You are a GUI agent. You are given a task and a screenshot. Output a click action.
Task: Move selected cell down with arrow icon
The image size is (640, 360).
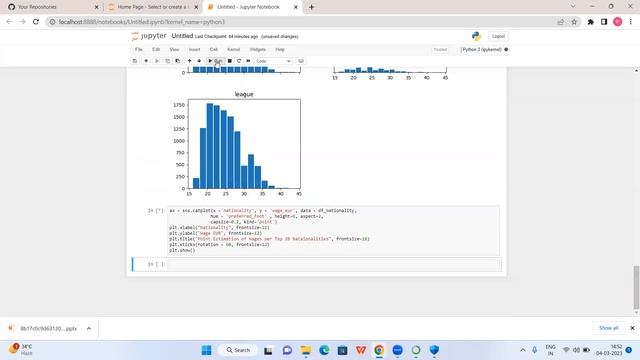(x=199, y=61)
